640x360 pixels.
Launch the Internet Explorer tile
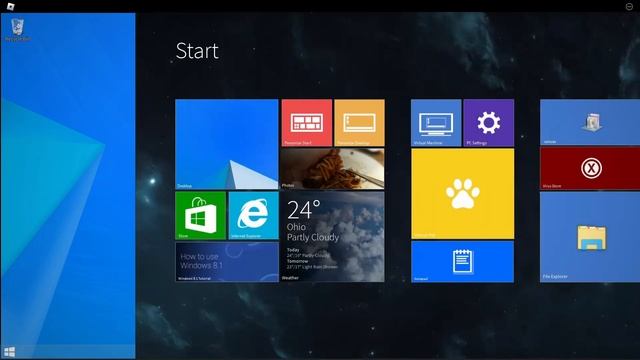253,216
